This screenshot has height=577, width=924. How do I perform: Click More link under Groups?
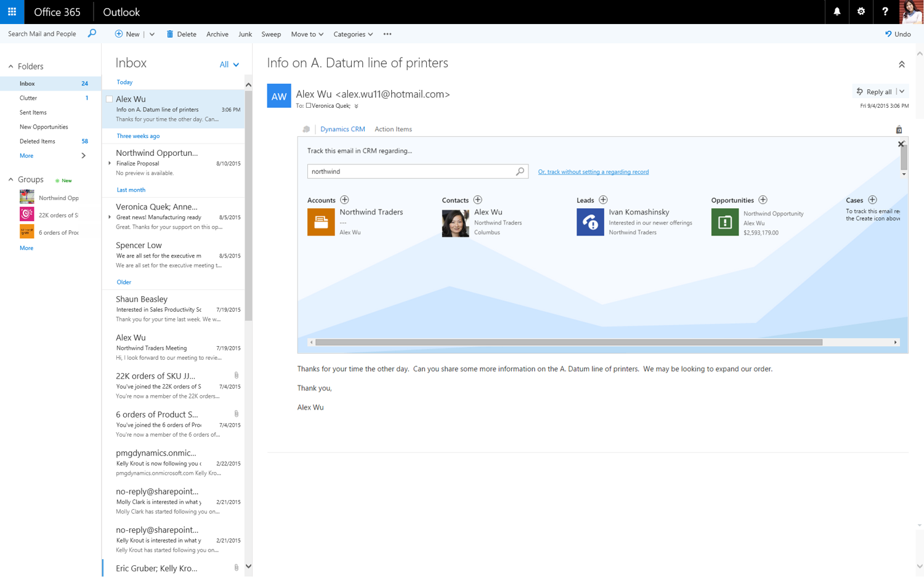[x=26, y=248]
